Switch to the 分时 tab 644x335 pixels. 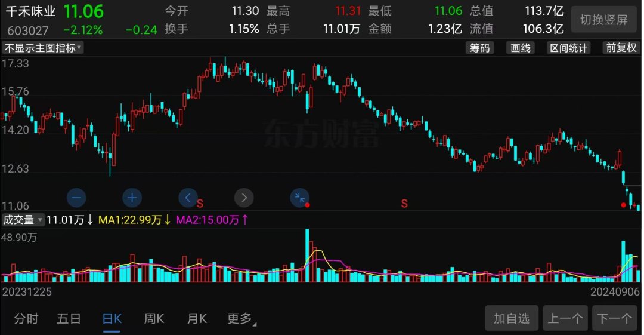coord(26,318)
